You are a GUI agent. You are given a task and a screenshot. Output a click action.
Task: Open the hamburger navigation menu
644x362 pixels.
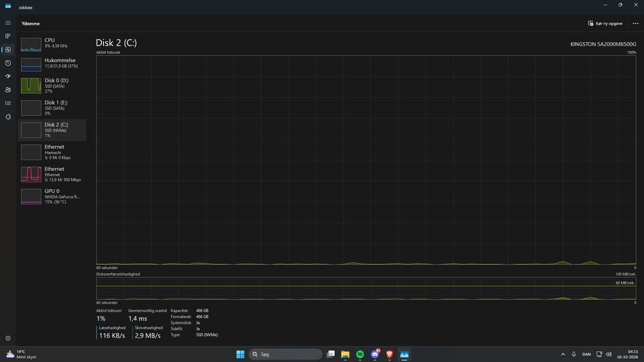pyautogui.click(x=8, y=23)
